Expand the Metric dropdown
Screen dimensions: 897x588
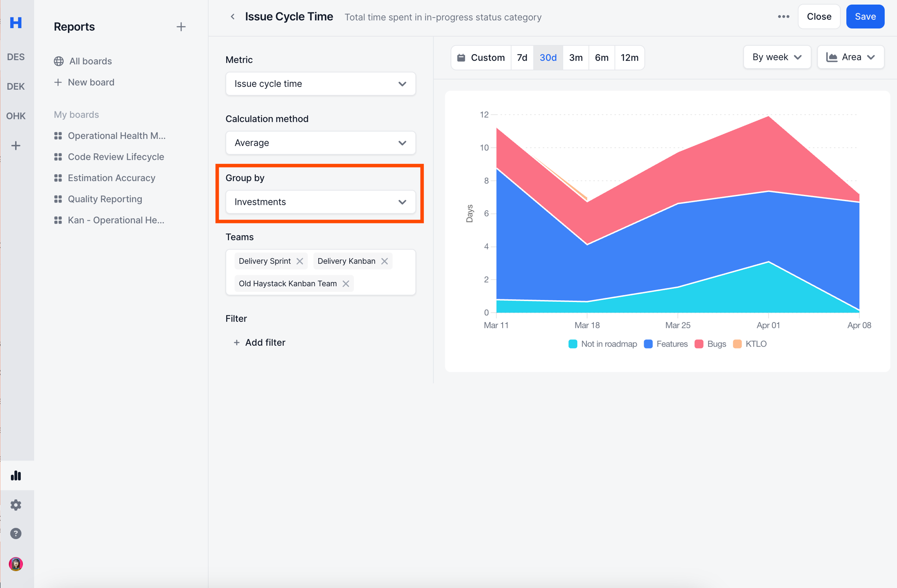point(320,84)
